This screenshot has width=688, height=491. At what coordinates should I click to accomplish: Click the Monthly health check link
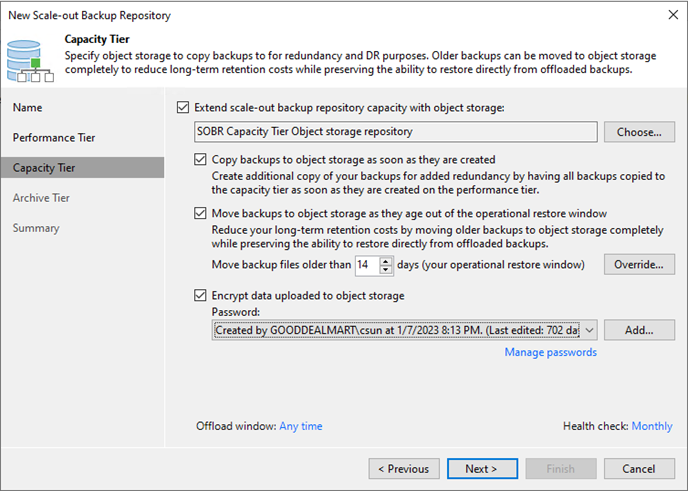tap(652, 426)
